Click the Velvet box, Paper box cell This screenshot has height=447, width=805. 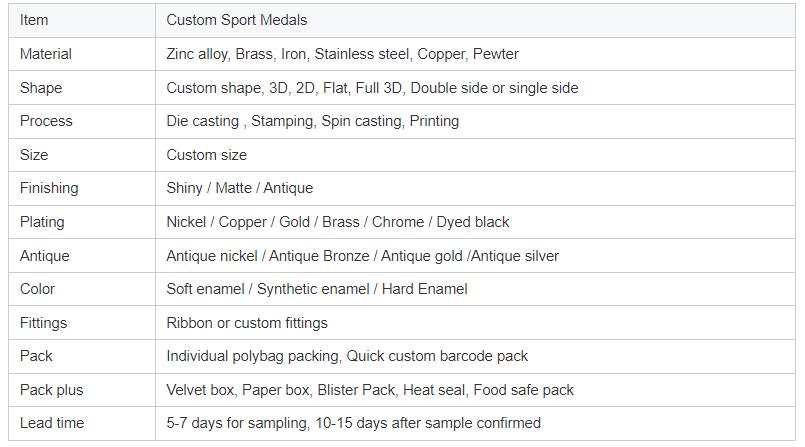[370, 390]
